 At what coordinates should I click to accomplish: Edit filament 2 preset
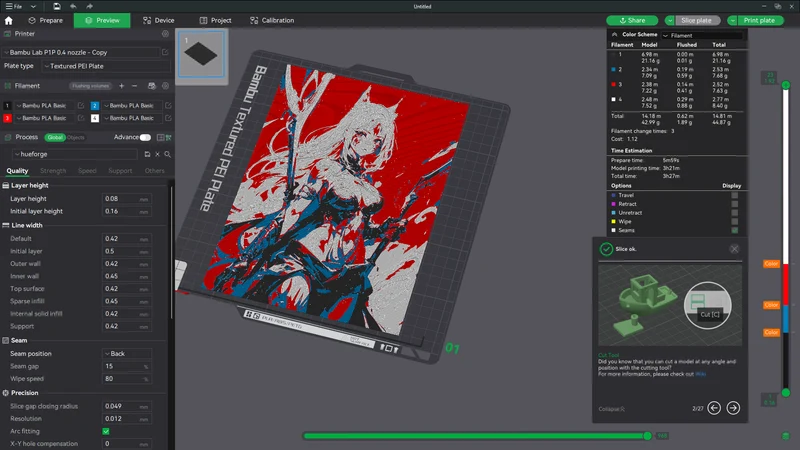[168, 106]
